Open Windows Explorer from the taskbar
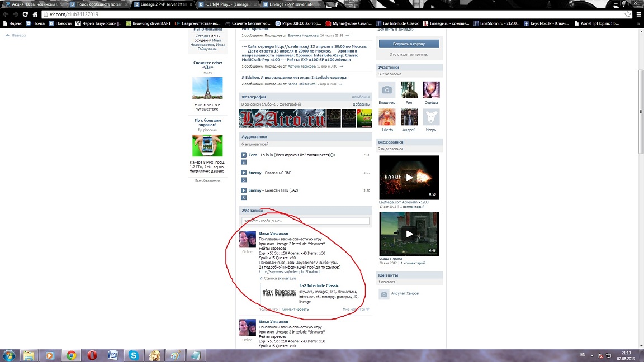The image size is (644, 362). pyautogui.click(x=29, y=355)
